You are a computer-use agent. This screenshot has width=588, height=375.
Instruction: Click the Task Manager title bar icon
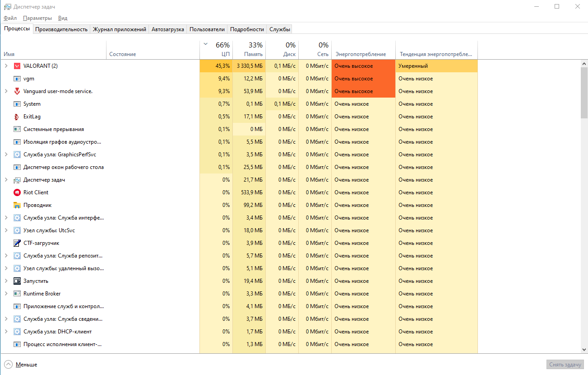[x=7, y=7]
